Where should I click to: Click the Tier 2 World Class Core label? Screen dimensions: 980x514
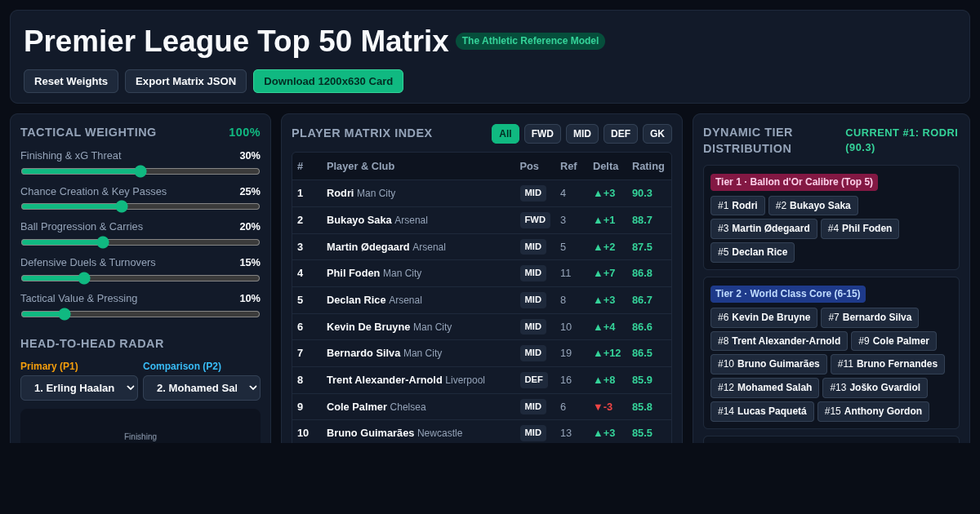click(x=788, y=294)
